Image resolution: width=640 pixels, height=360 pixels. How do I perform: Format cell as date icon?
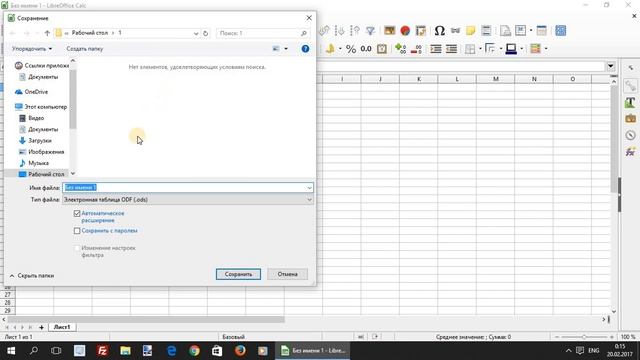click(382, 49)
